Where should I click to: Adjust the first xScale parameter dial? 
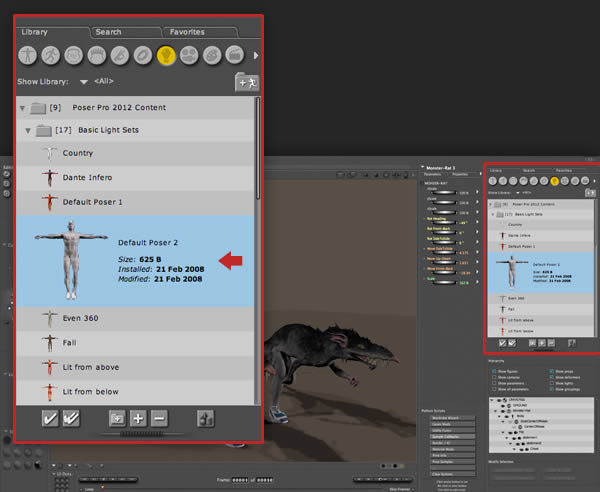[x=444, y=192]
